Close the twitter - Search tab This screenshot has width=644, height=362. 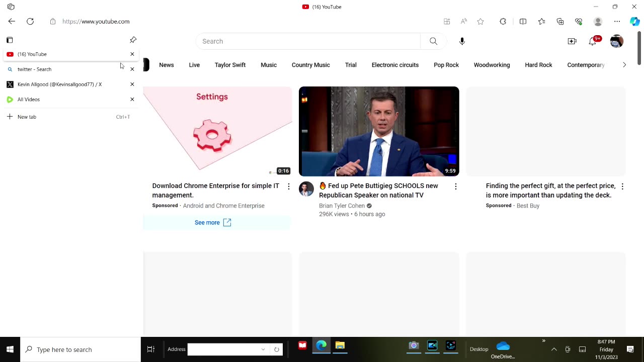point(132,69)
